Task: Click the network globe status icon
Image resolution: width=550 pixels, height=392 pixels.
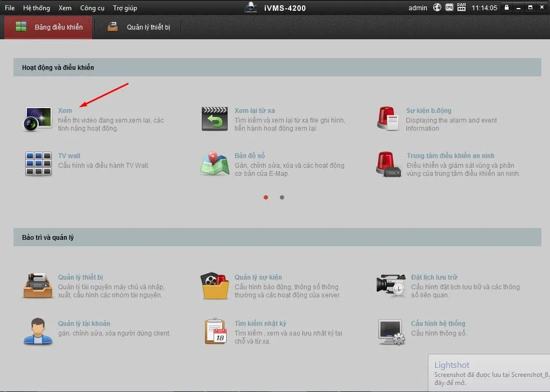Action: (437, 8)
